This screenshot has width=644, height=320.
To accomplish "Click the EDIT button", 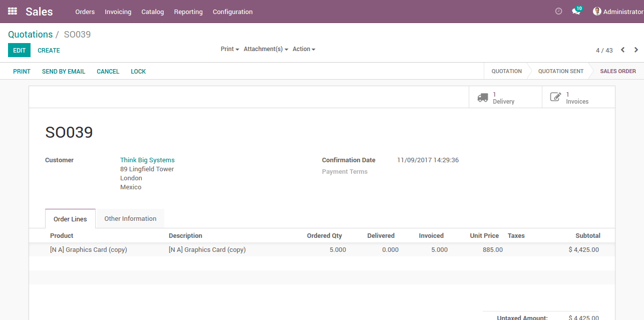I will pyautogui.click(x=19, y=50).
